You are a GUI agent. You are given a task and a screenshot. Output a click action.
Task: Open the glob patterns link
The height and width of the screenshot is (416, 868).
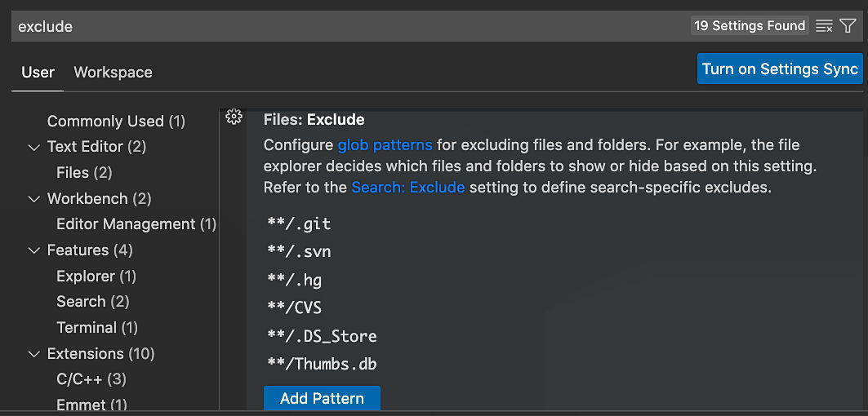[385, 145]
